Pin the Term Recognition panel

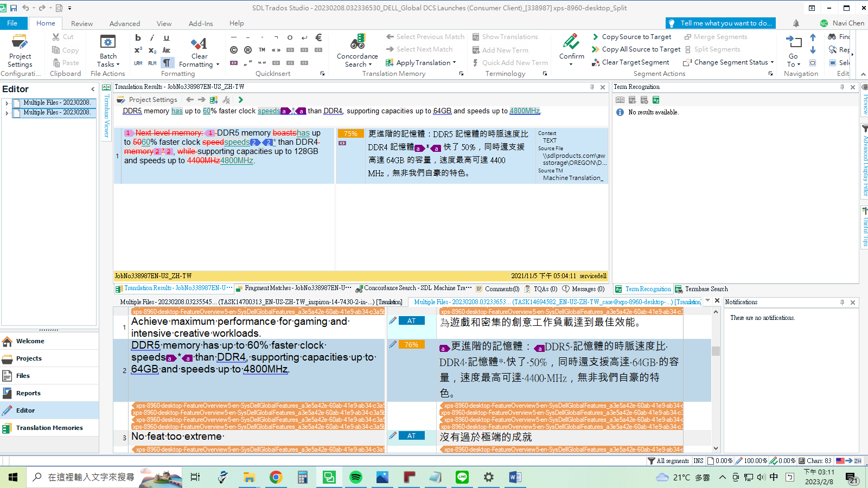(842, 87)
